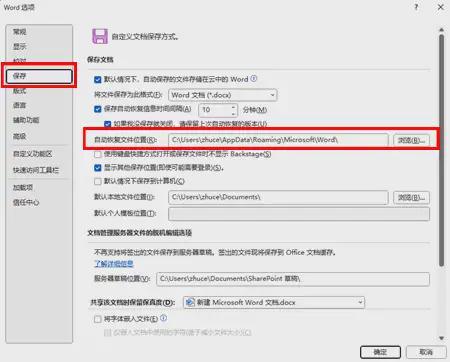Click the default local file location field
This screenshot has width=450, height=362.
(x=278, y=197)
